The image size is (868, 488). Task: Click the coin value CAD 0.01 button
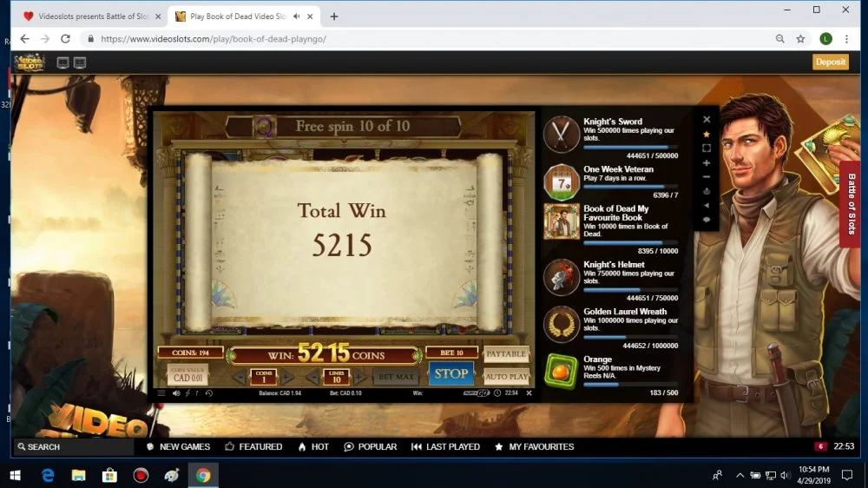[x=187, y=374]
